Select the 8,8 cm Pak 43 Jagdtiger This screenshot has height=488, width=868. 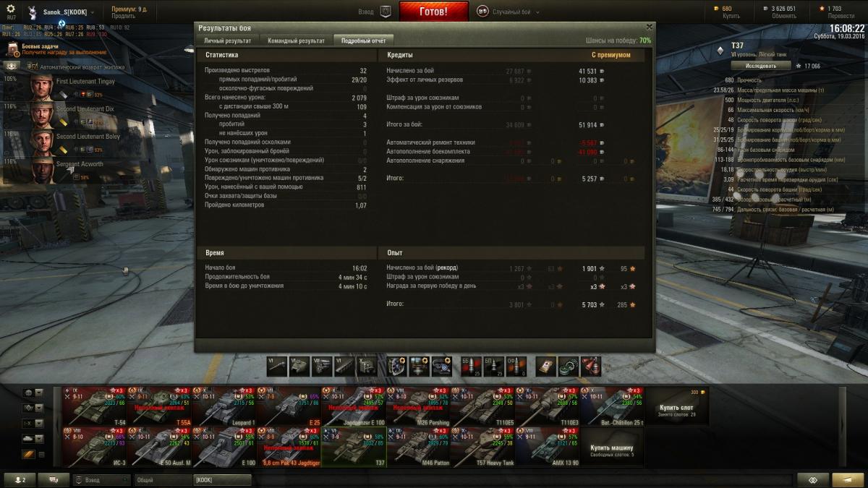pyautogui.click(x=288, y=447)
